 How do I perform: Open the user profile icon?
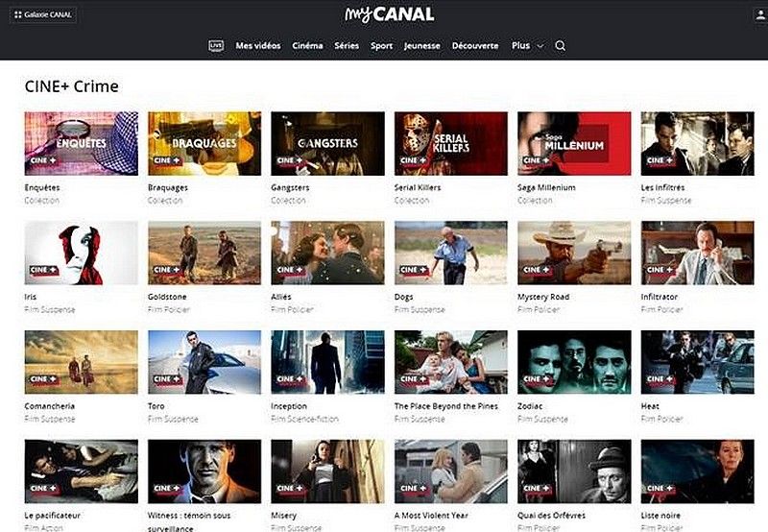pos(761,14)
